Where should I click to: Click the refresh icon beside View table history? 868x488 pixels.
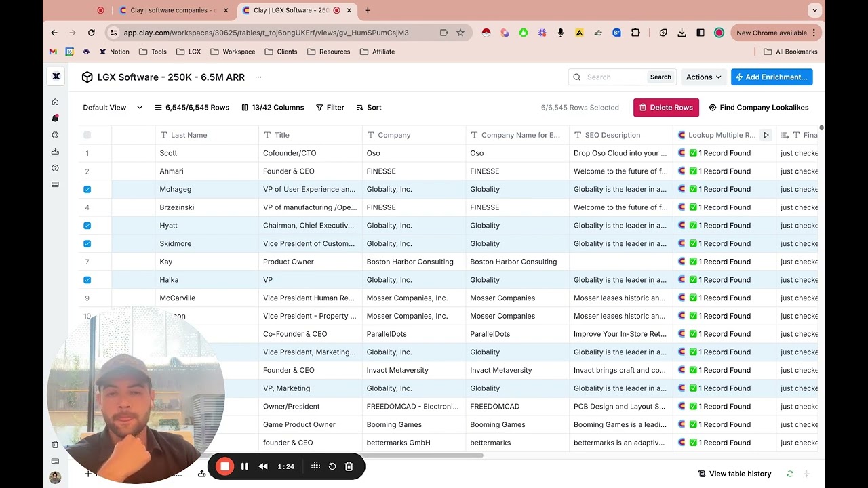790,474
